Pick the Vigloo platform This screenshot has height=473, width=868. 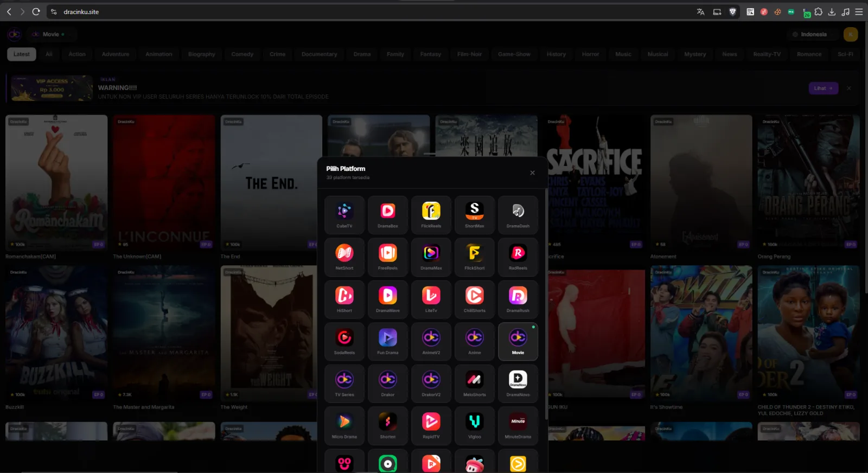click(475, 426)
